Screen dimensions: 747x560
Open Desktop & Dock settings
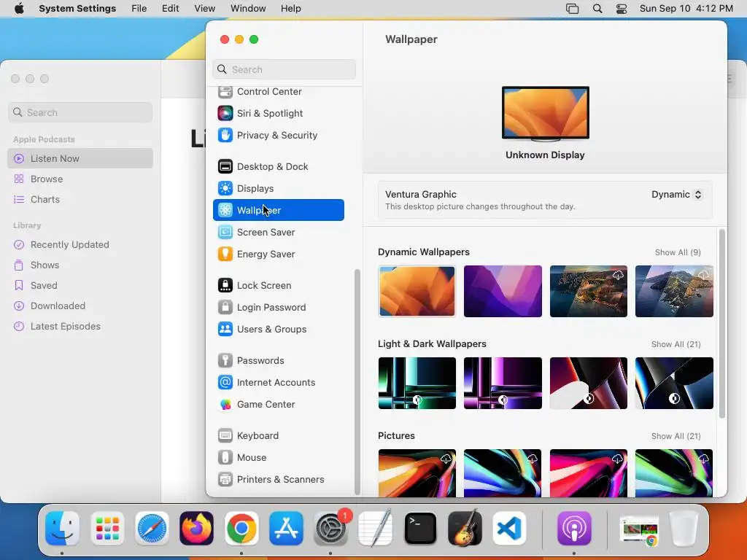(278, 167)
